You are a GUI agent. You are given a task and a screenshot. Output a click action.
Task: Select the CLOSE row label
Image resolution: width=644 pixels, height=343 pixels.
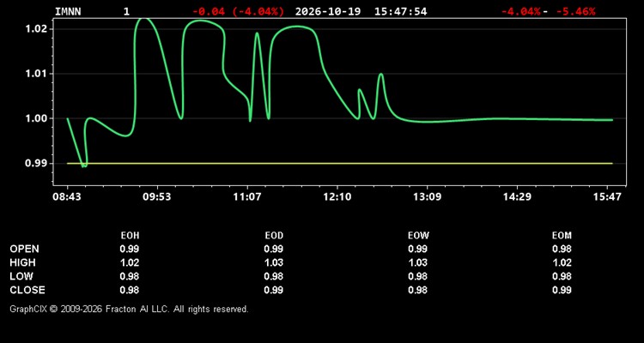point(27,290)
